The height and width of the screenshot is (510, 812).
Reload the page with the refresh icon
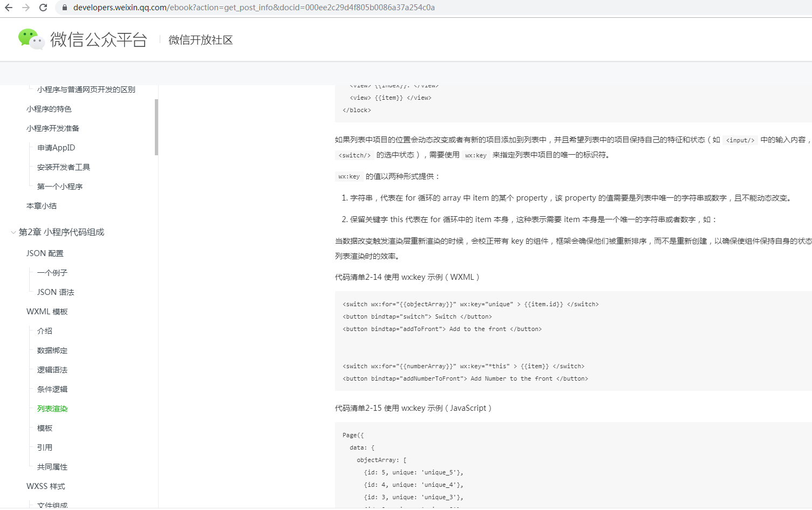tap(43, 8)
